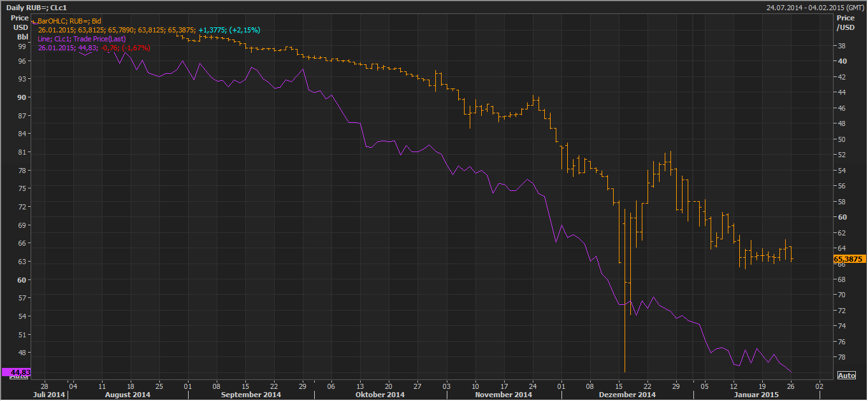Click the 70 value on right axis

point(841,295)
